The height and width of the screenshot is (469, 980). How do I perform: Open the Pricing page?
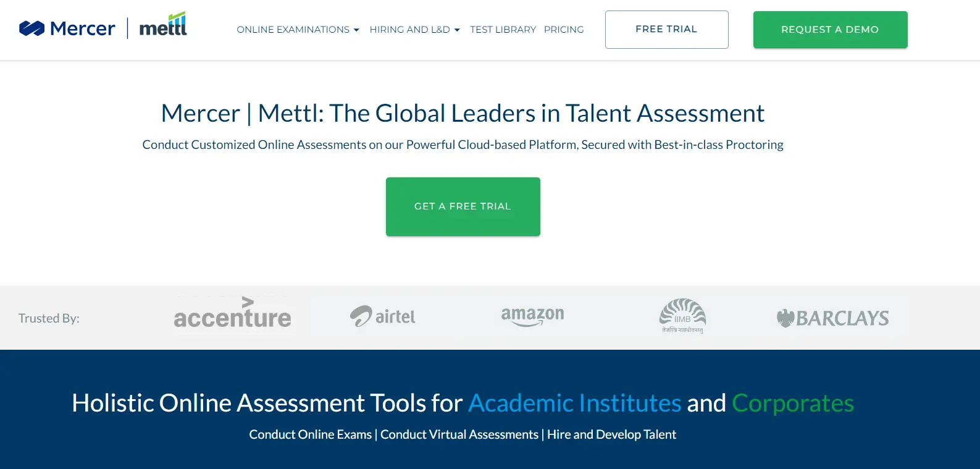coord(564,30)
